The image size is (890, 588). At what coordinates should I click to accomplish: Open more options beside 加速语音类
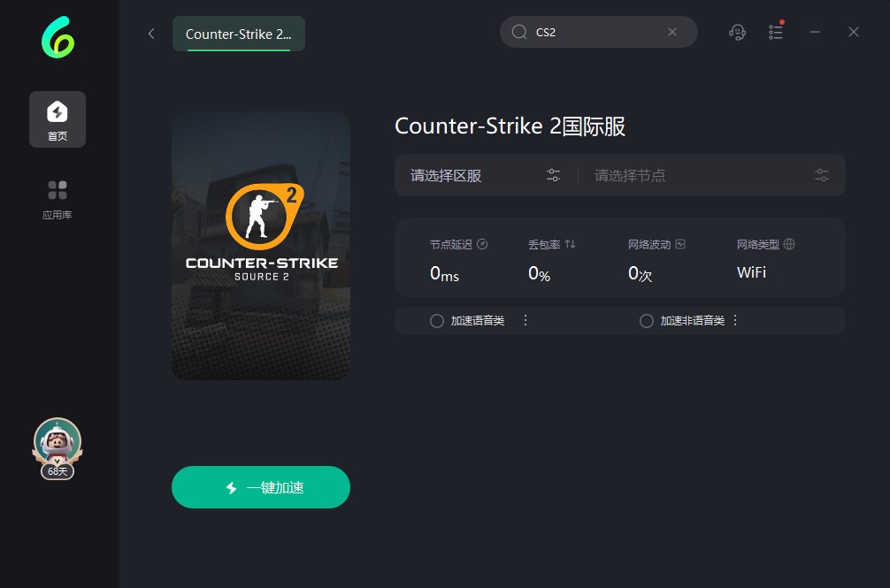526,320
